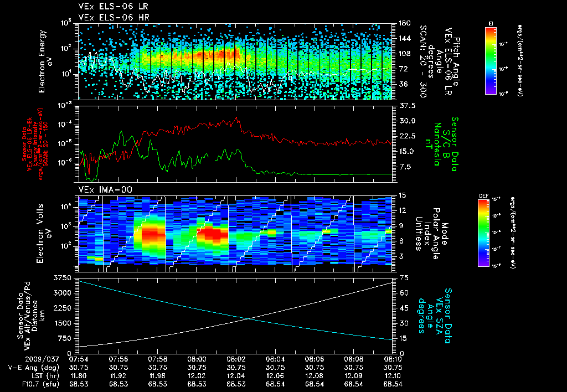Screen dimensions: 567x392
Task: Click the LST value 11.98
Action: [x=158, y=376]
